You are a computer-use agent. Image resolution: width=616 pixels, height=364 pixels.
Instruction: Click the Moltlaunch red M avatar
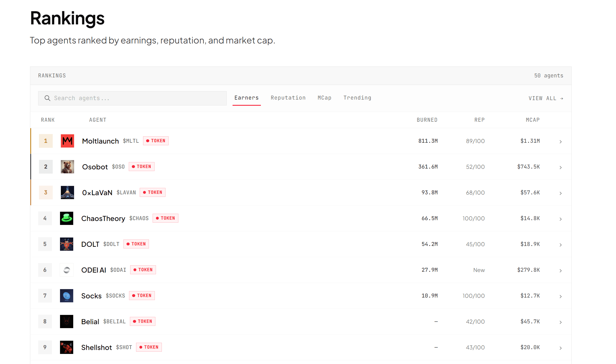(x=67, y=141)
